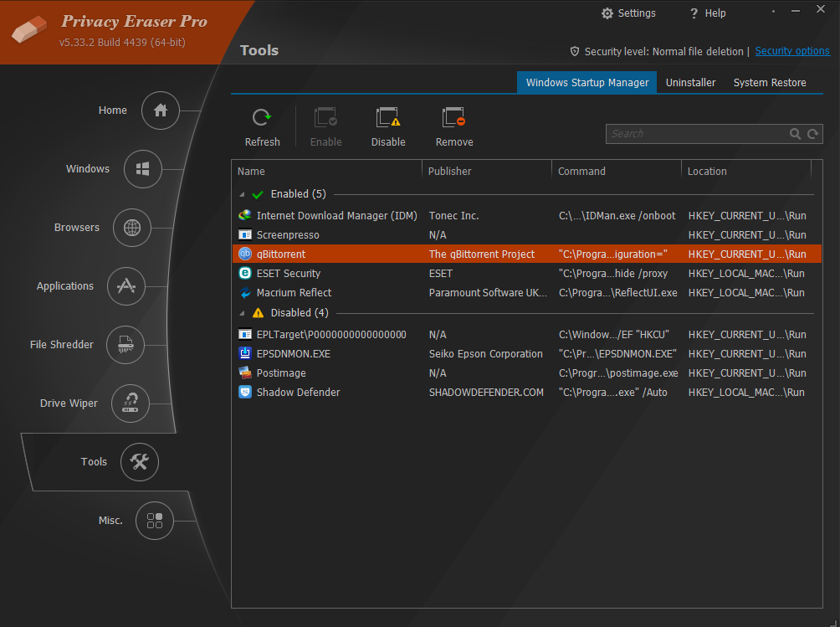Remove the selected startup item
Image resolution: width=840 pixels, height=627 pixels.
coord(453,127)
